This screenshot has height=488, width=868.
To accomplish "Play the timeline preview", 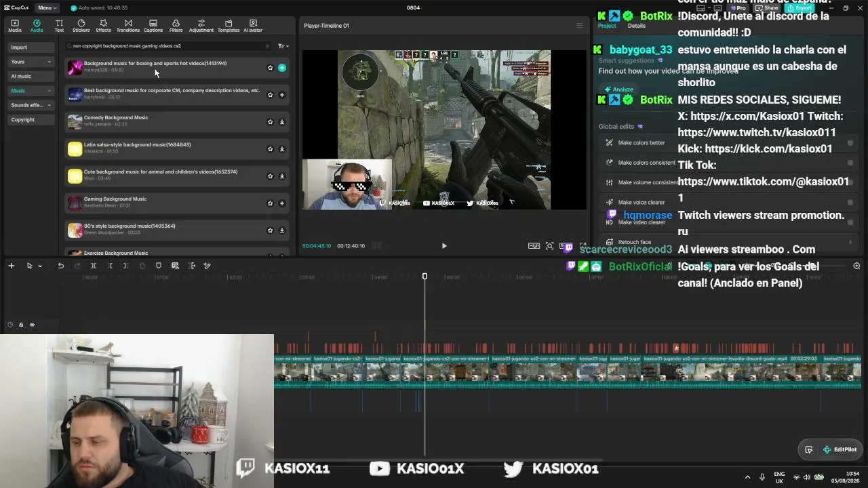I will coord(444,246).
